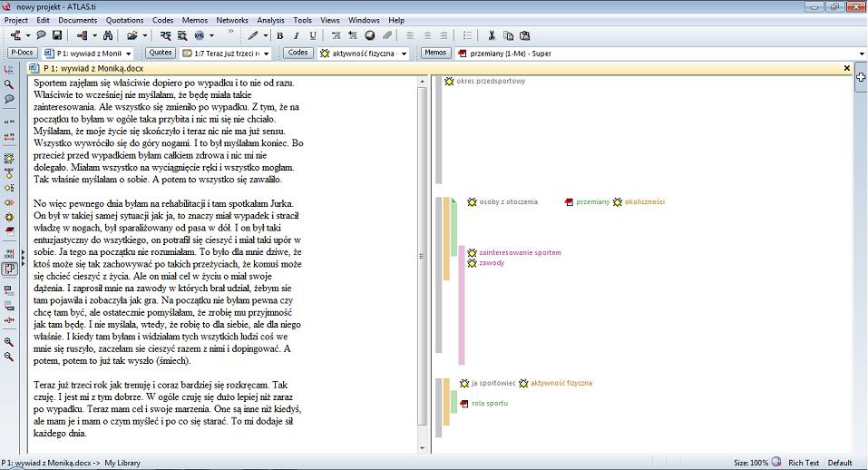Toggle underline formatting
This screenshot has width=868, height=470.
click(x=313, y=35)
